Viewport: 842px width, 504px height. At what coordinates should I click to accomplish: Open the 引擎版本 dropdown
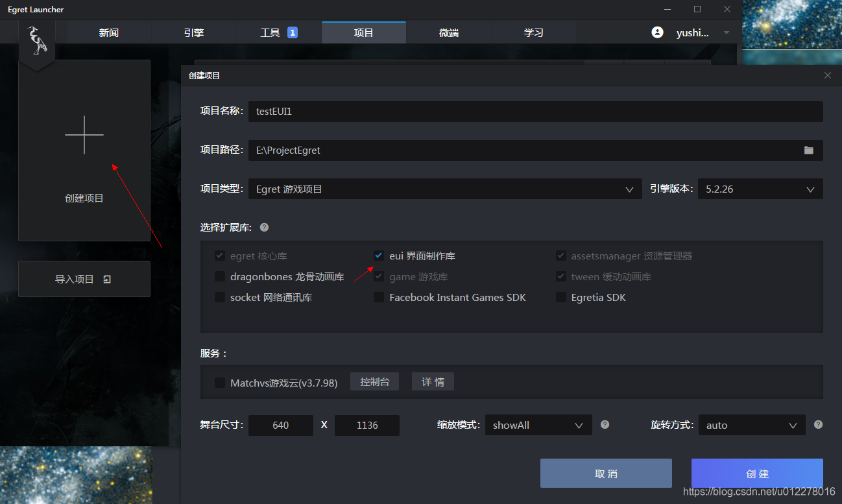click(810, 189)
